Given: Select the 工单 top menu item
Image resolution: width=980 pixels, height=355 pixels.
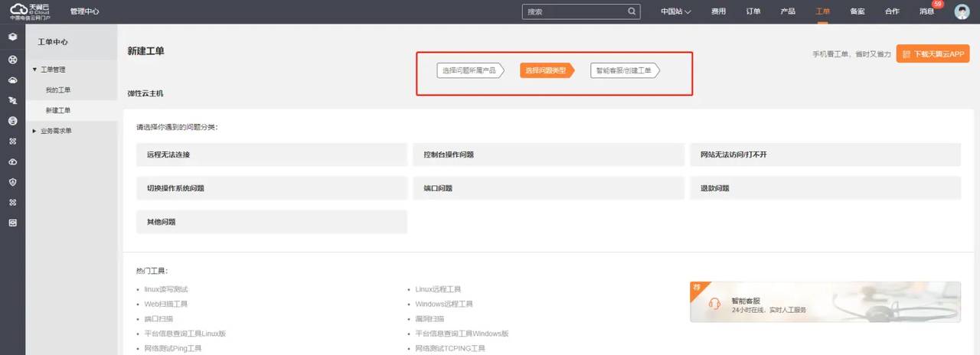Looking at the screenshot, I should pos(823,11).
